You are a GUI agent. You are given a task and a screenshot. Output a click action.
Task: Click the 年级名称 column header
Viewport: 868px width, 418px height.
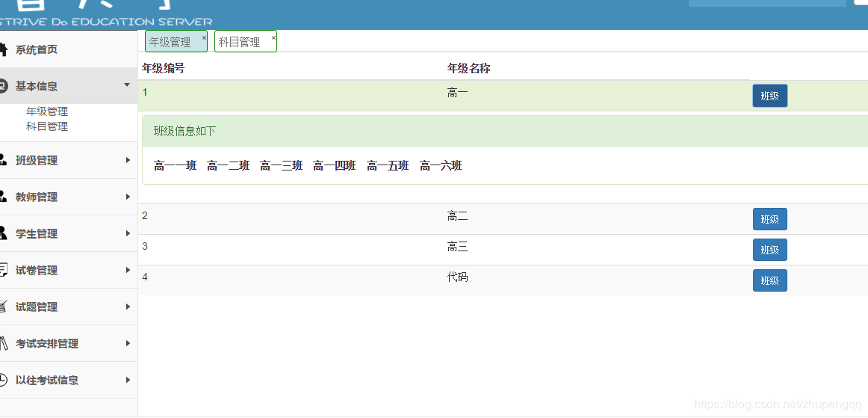tap(469, 69)
